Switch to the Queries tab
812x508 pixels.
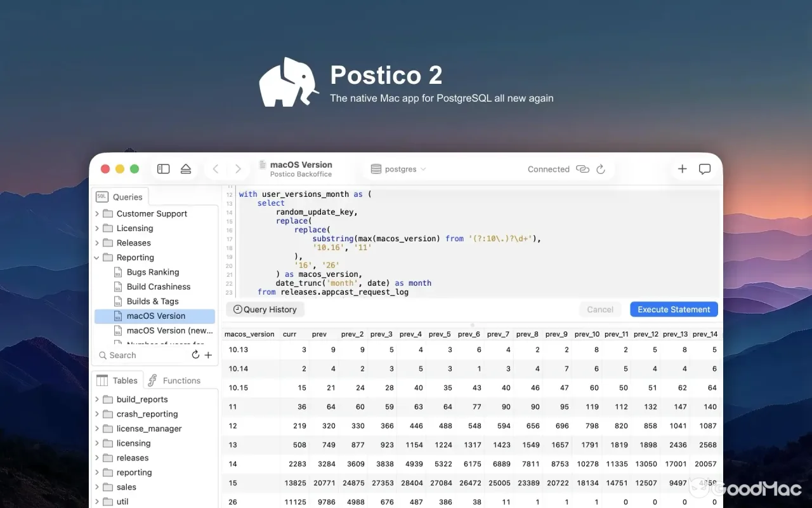[120, 197]
